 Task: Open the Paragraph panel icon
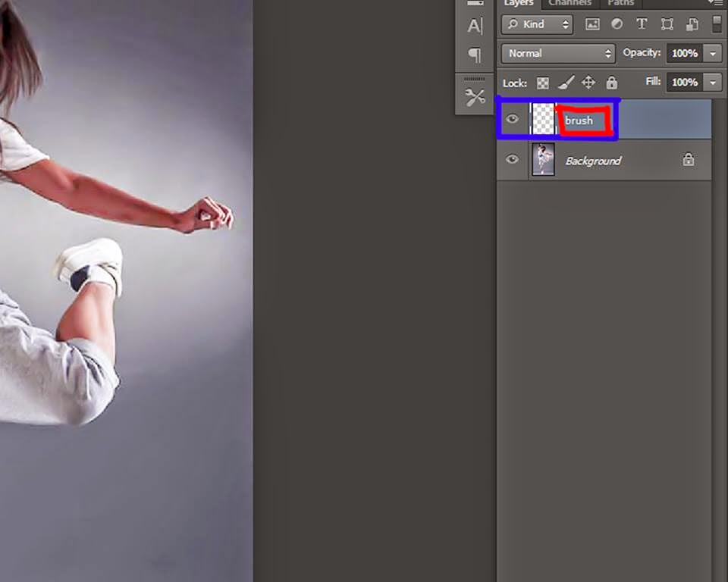click(x=475, y=55)
